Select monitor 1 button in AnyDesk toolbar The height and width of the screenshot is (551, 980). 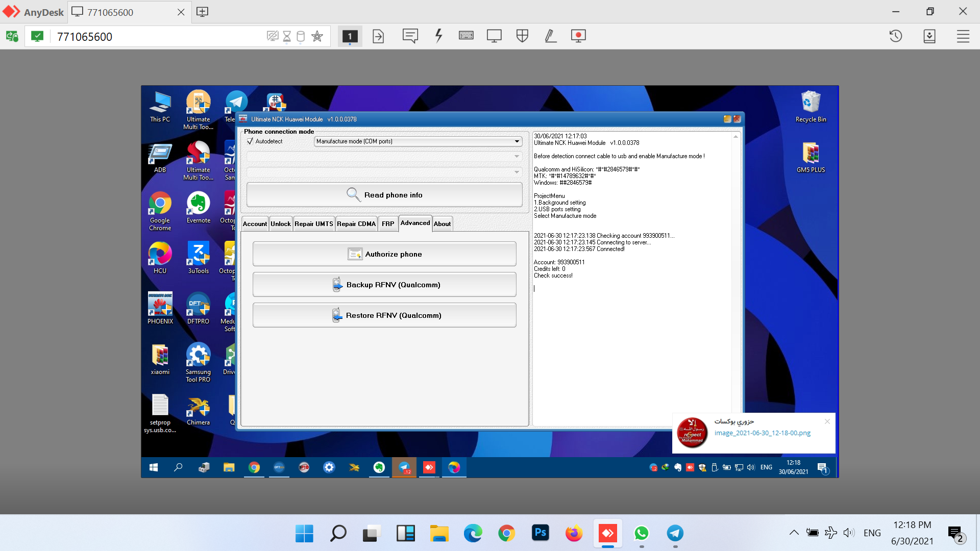[x=350, y=36]
